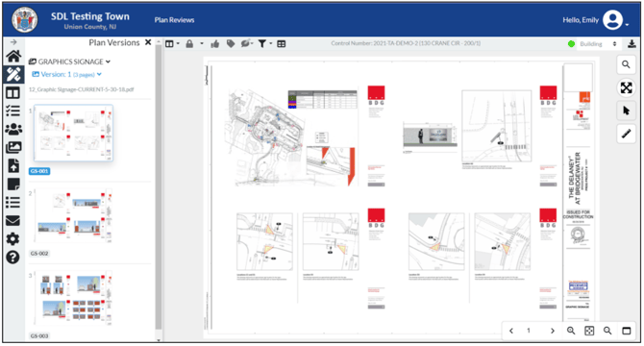Click the download icon at top right
The height and width of the screenshot is (346, 644).
point(632,43)
